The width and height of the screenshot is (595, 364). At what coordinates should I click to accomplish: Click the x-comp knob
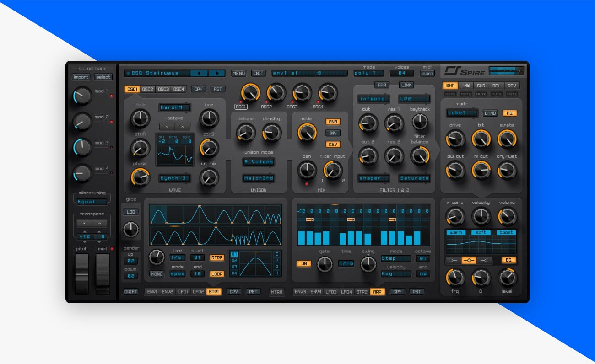click(455, 216)
